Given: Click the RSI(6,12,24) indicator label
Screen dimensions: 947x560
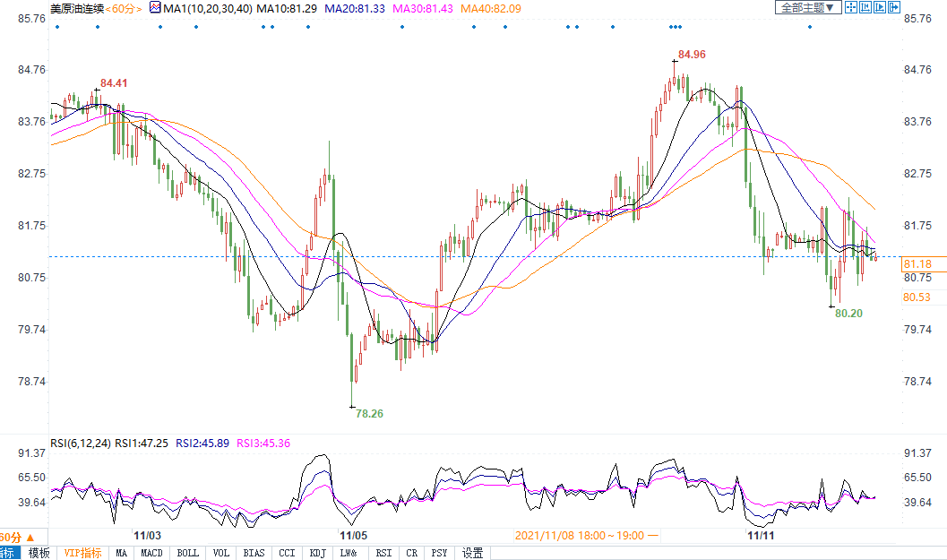Looking at the screenshot, I should coord(80,443).
